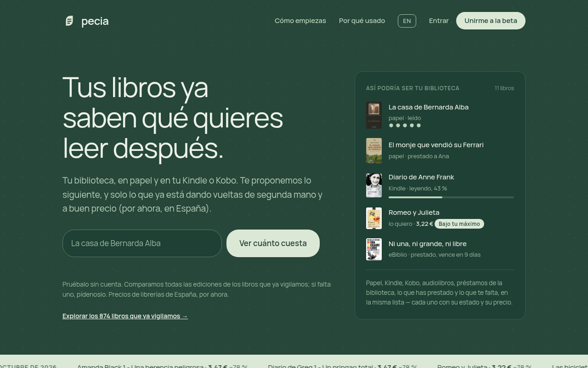This screenshot has width=588, height=368.
Task: Click the 'ASÍ PODRÍA SER TU BIBLIOTECA' heading
Action: [413, 88]
